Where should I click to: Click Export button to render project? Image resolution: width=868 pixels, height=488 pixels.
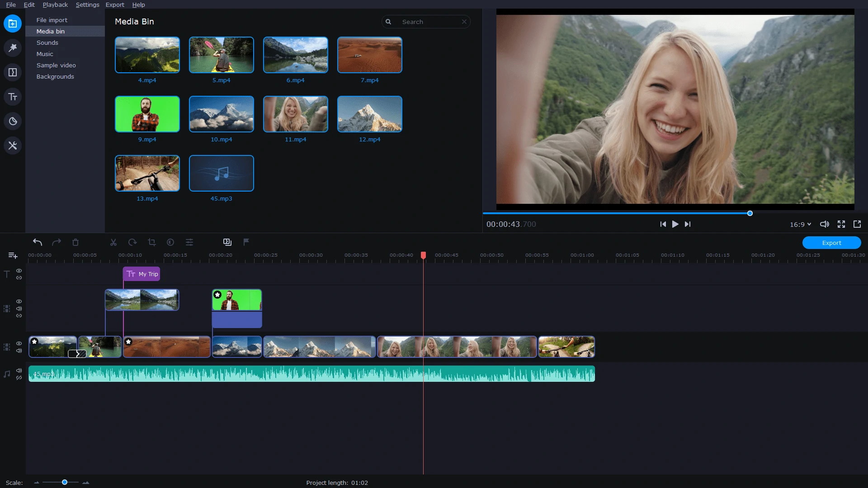pos(831,243)
